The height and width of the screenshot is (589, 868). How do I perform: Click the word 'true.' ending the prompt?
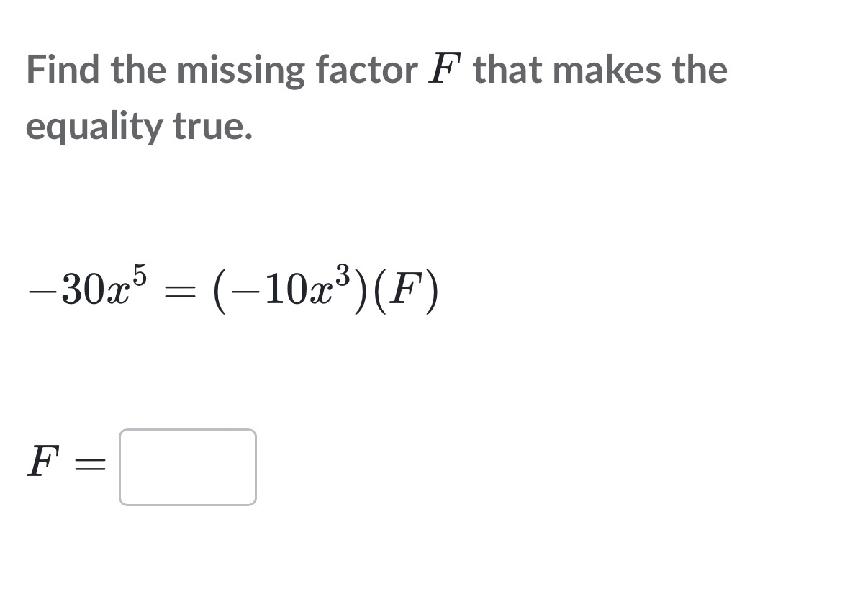(x=212, y=127)
